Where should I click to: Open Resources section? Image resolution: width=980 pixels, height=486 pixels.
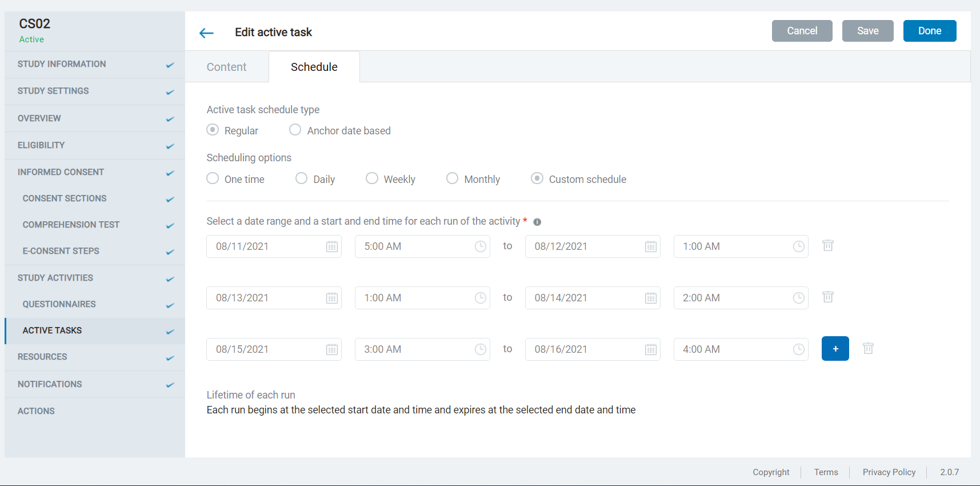click(x=95, y=357)
